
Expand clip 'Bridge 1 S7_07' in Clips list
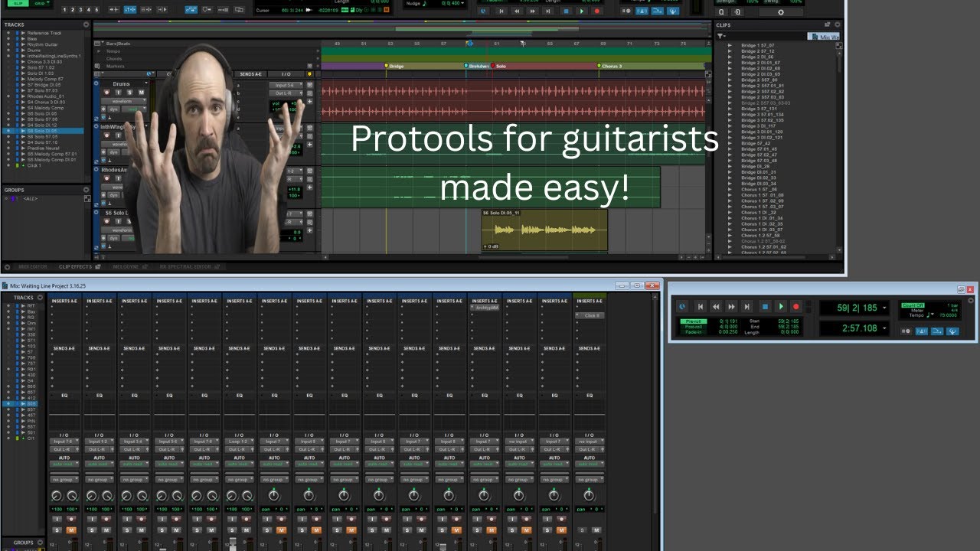730,45
